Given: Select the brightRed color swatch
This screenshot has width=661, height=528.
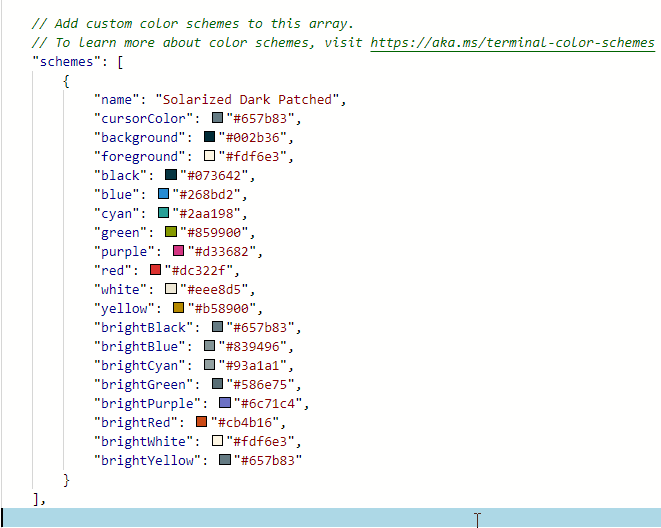Looking at the screenshot, I should tap(201, 422).
